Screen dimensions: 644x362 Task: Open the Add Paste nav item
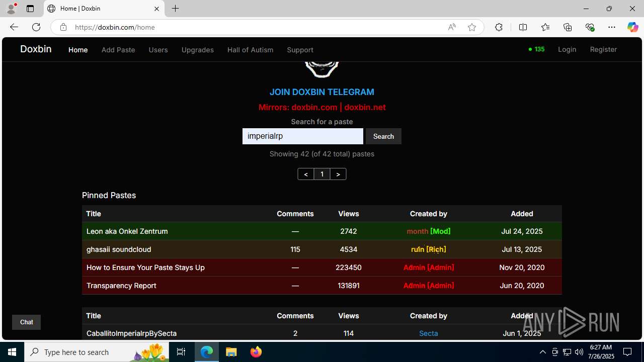118,50
